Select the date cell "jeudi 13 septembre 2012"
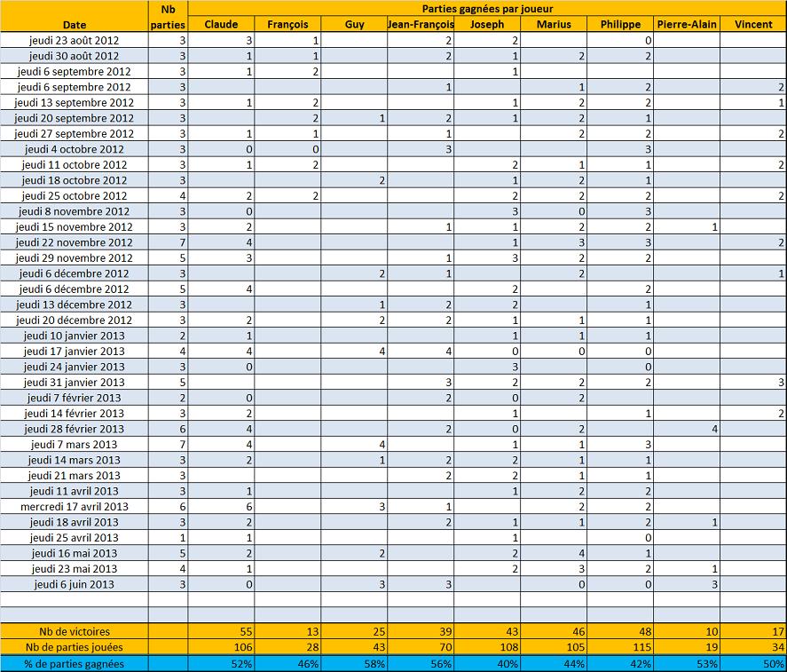 click(75, 102)
